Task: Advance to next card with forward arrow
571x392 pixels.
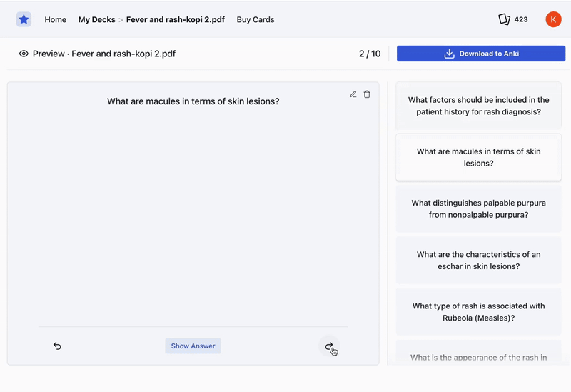Action: point(328,346)
